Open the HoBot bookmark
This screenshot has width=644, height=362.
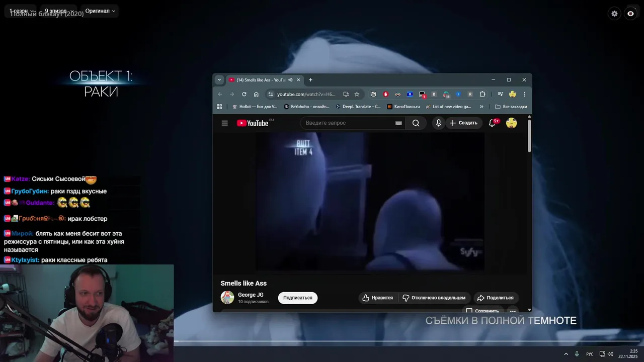click(255, 107)
